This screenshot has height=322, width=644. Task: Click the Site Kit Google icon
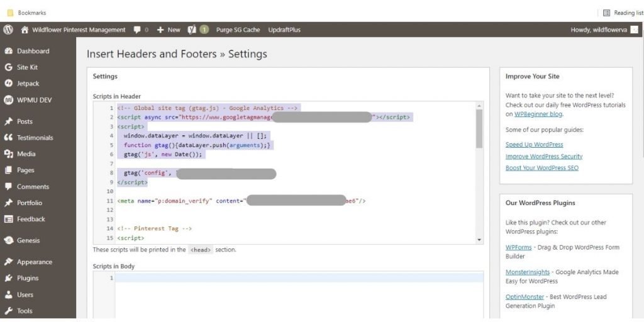pyautogui.click(x=8, y=67)
